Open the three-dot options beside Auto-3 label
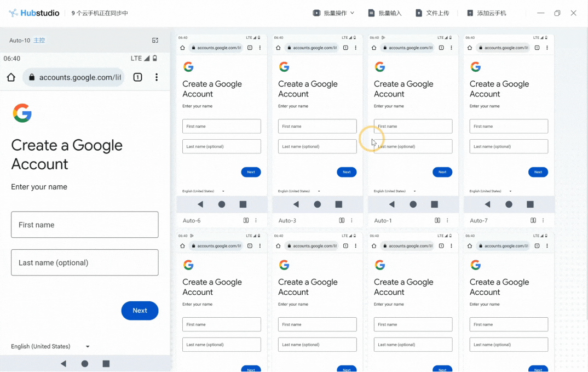588x372 pixels. pyautogui.click(x=351, y=220)
